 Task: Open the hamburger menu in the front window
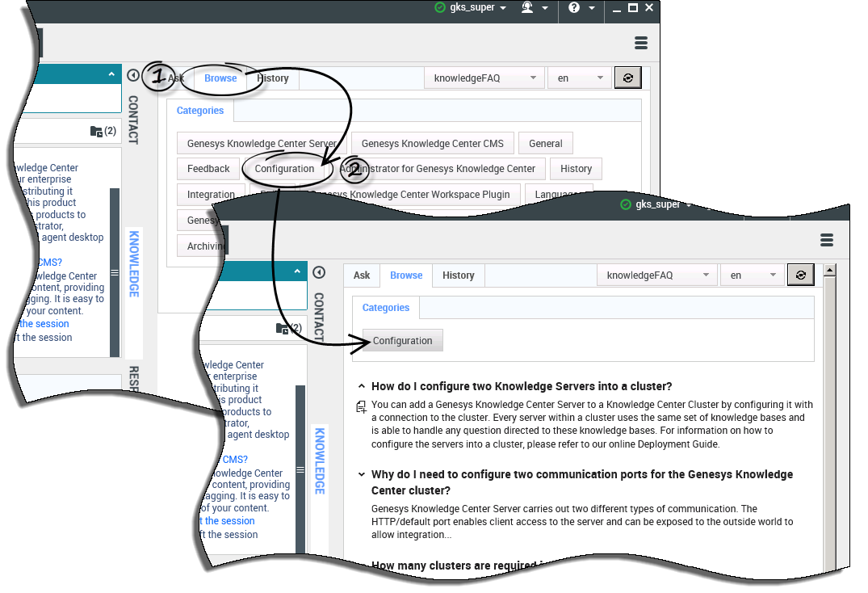827,240
